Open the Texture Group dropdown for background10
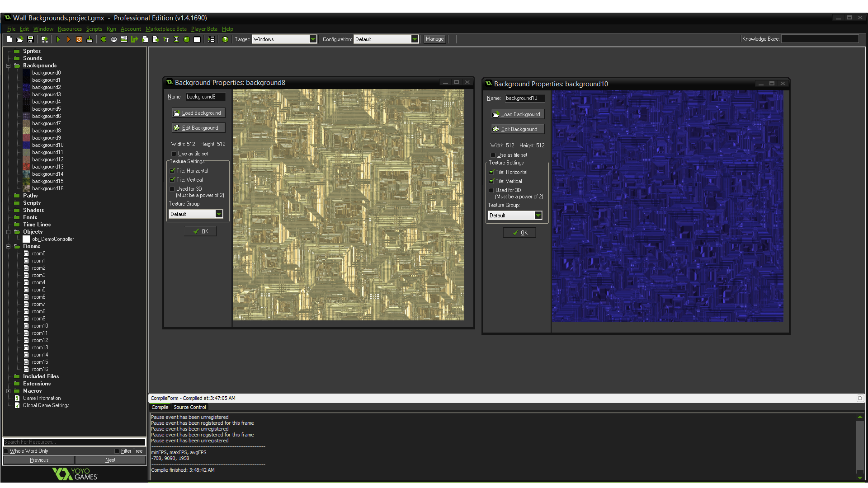 538,216
